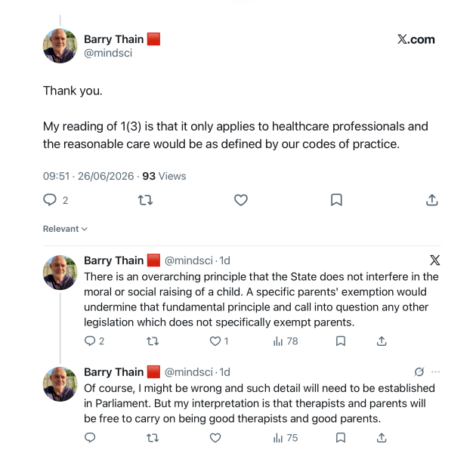Reply to the overarching principle post
Viewport: 476px width, 453px height.
pyautogui.click(x=94, y=341)
